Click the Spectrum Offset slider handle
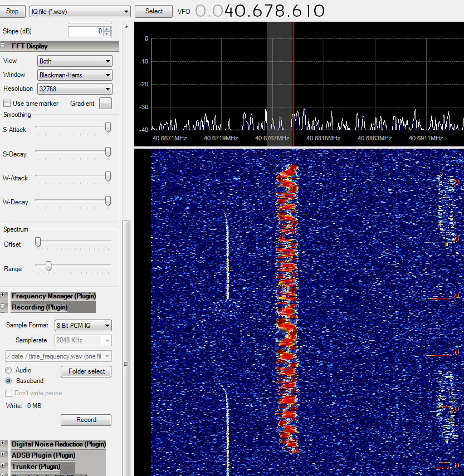Viewport: 464px width, 476px height. coord(38,242)
